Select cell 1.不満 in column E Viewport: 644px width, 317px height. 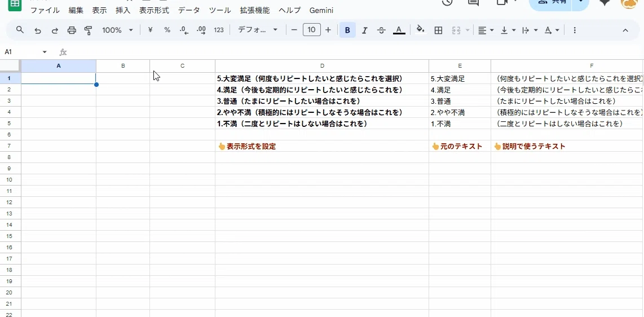pyautogui.click(x=460, y=124)
